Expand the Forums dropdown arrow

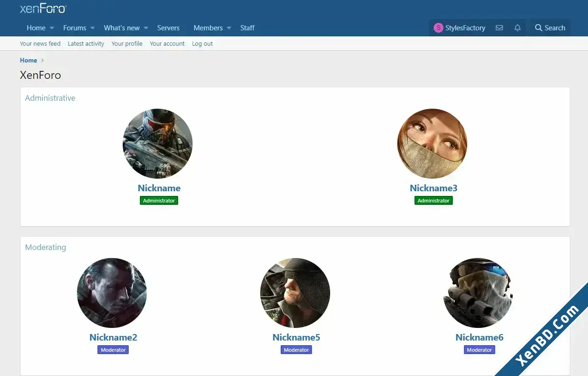click(x=92, y=28)
